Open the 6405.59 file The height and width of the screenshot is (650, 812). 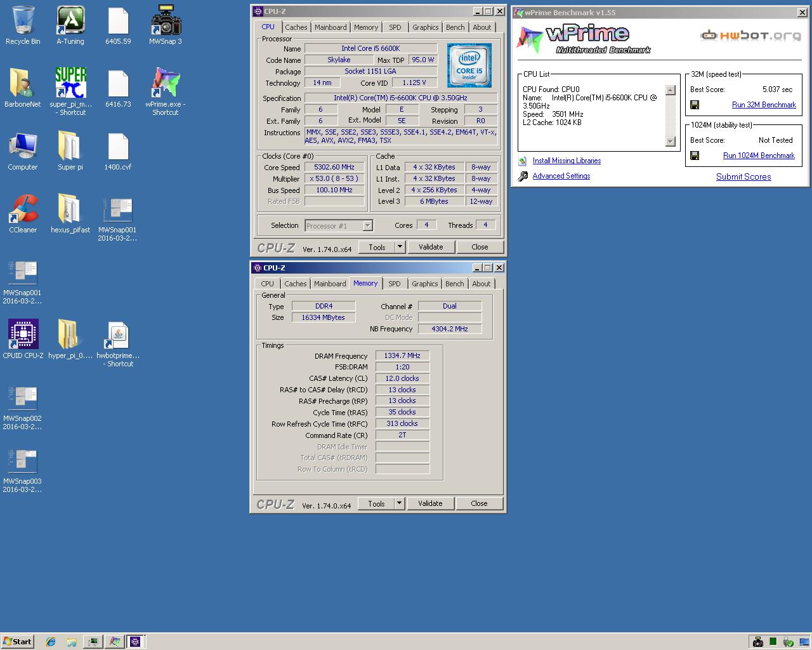118,25
